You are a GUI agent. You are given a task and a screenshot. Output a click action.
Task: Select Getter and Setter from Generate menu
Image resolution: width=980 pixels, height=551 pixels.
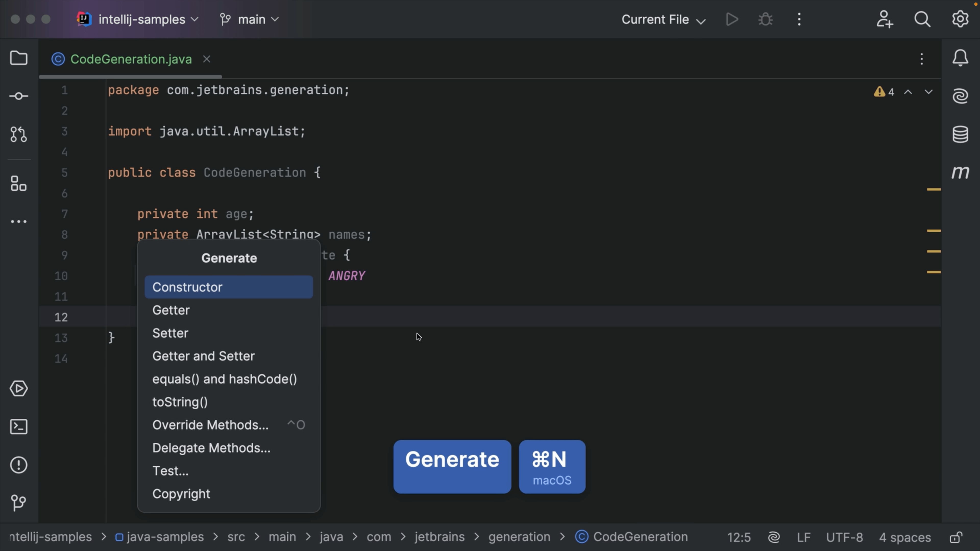[203, 356]
